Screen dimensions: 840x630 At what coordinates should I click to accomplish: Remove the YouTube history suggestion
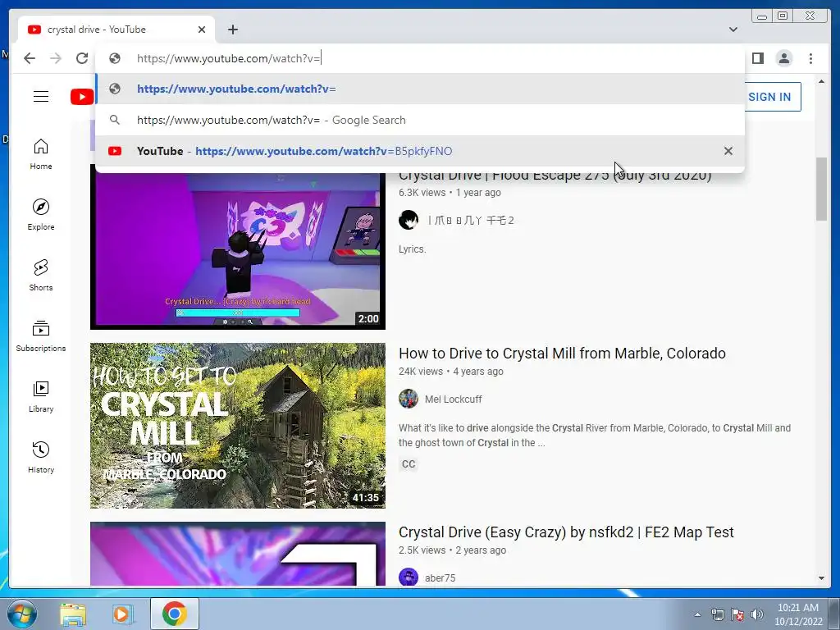pos(728,151)
